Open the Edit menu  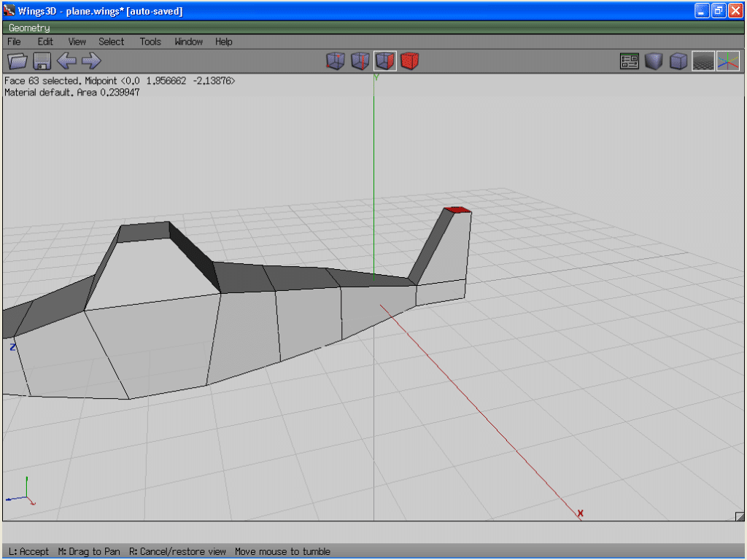(x=45, y=42)
